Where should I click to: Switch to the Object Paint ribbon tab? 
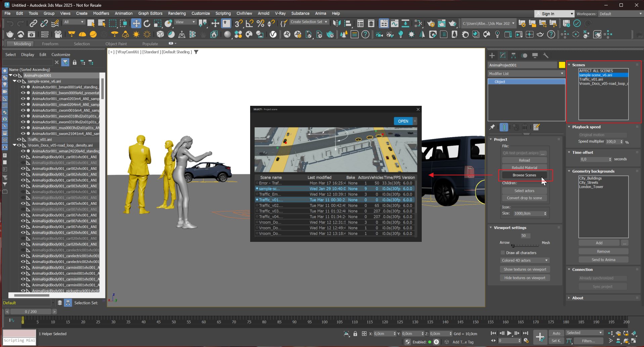[x=116, y=44]
